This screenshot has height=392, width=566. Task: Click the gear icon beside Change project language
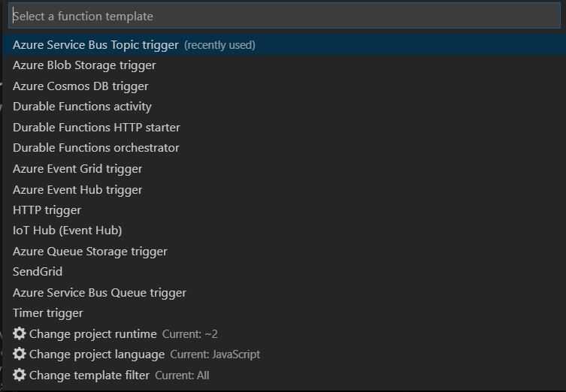(19, 354)
